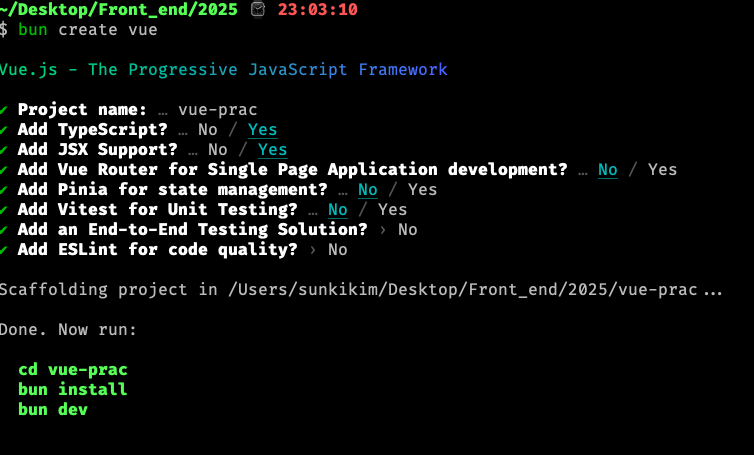Image resolution: width=754 pixels, height=455 pixels.
Task: Click the 'Add an End-to-End Testing Solution?' label
Action: point(192,229)
